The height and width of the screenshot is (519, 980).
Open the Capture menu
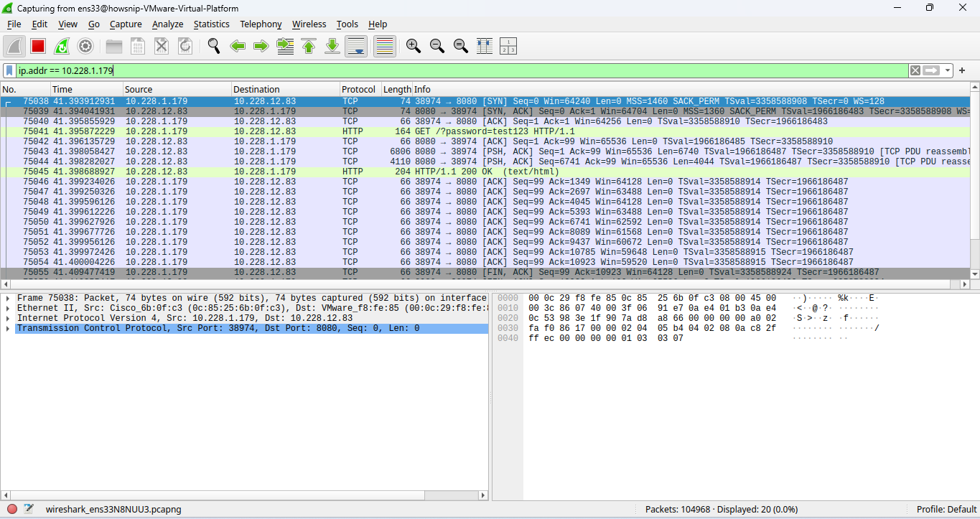tap(126, 24)
